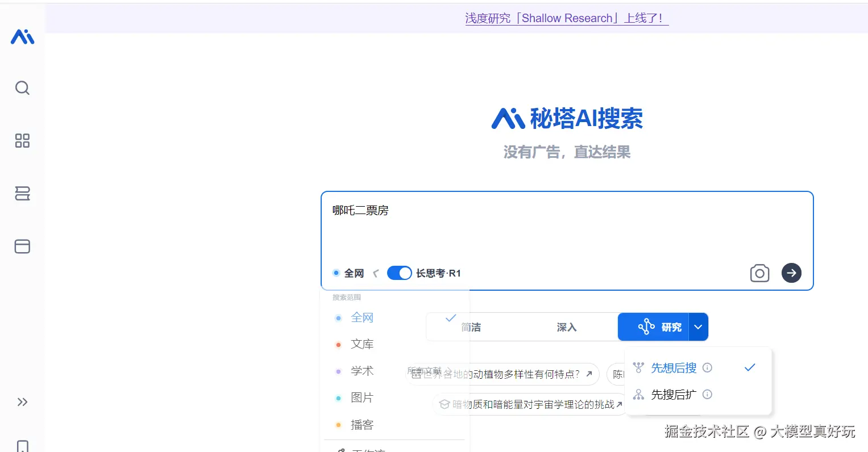
Task: Open the four-squares apps grid icon
Action: 22,140
